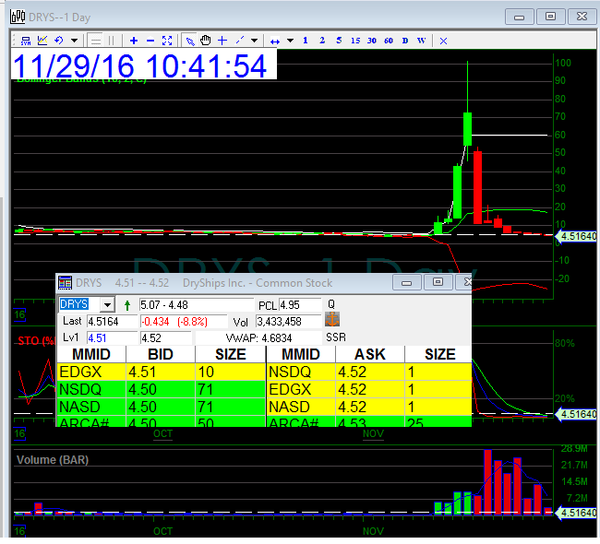Click the zoom out minus icon
The height and width of the screenshot is (544, 600).
(x=151, y=40)
